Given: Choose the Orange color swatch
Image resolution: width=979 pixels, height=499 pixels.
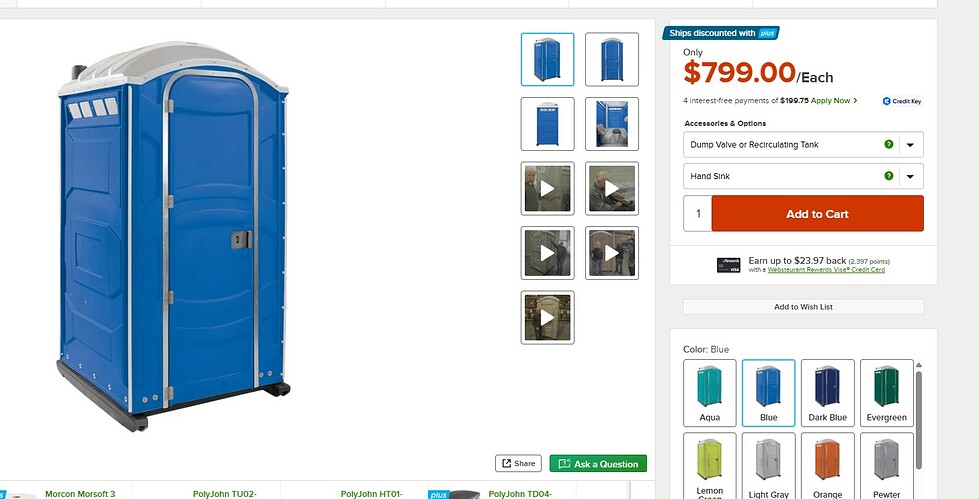Looking at the screenshot, I should [x=827, y=466].
